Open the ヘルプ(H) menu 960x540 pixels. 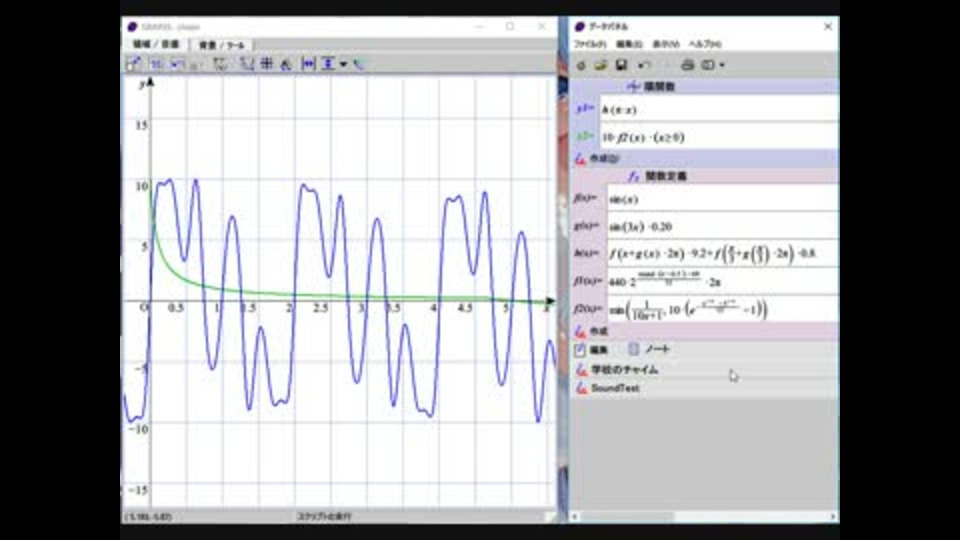tap(705, 44)
